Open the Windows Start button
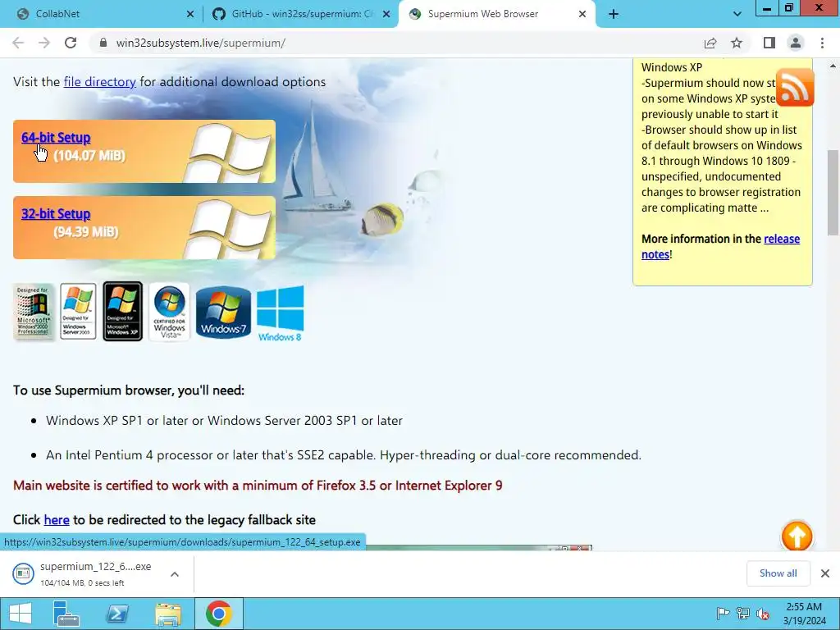This screenshot has height=630, width=840. [21, 614]
